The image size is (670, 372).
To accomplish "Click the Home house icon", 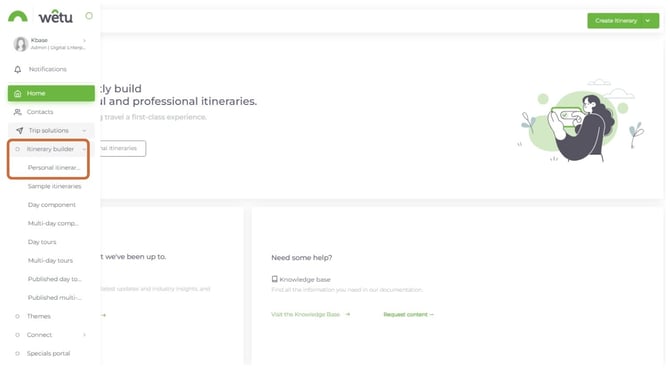I will [18, 93].
